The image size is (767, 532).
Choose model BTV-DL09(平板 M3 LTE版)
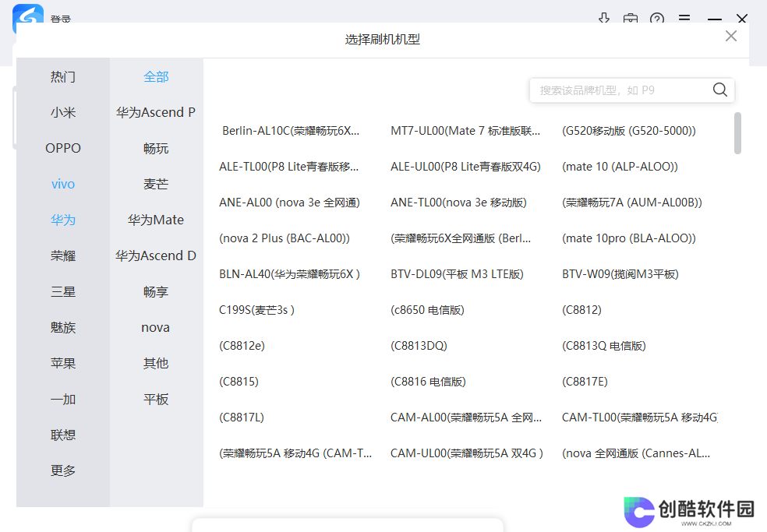pyautogui.click(x=457, y=274)
